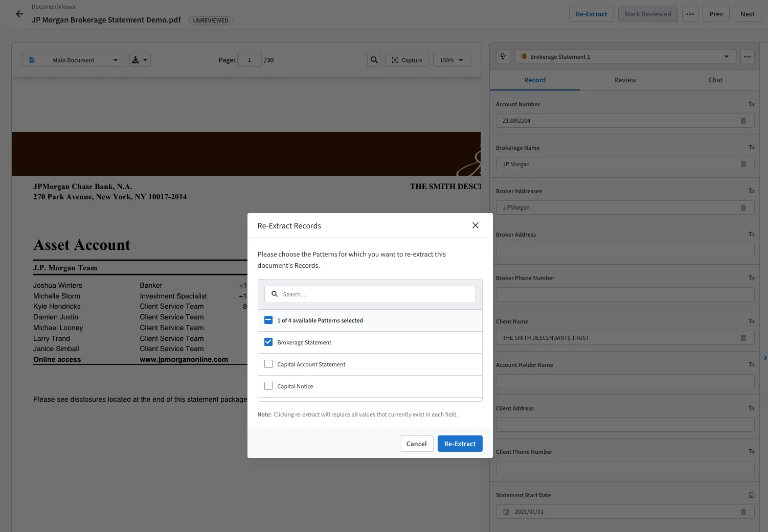Open the download document icon menu
Screen dimensions: 768x532
click(140, 60)
